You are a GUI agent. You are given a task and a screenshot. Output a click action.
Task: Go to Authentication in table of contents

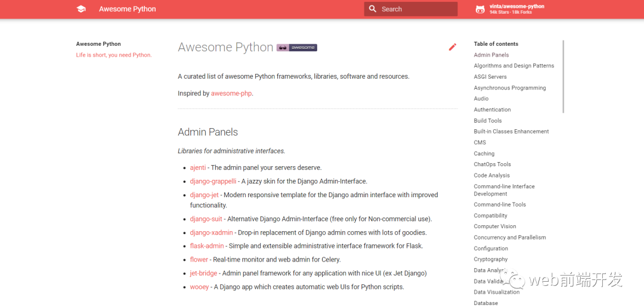(492, 110)
